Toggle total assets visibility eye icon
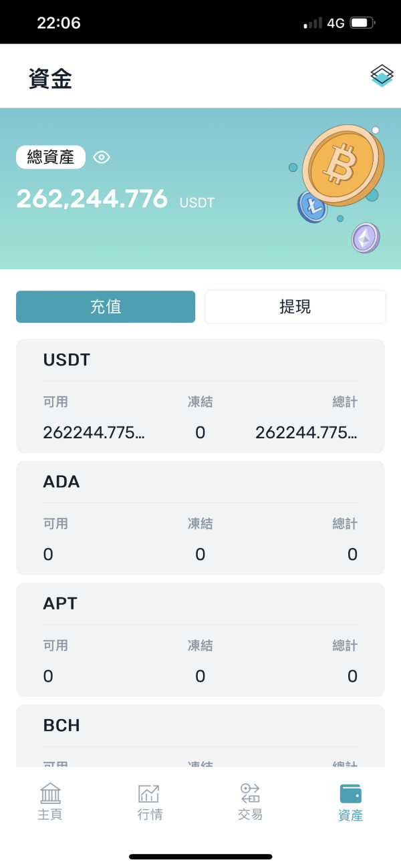 point(102,157)
